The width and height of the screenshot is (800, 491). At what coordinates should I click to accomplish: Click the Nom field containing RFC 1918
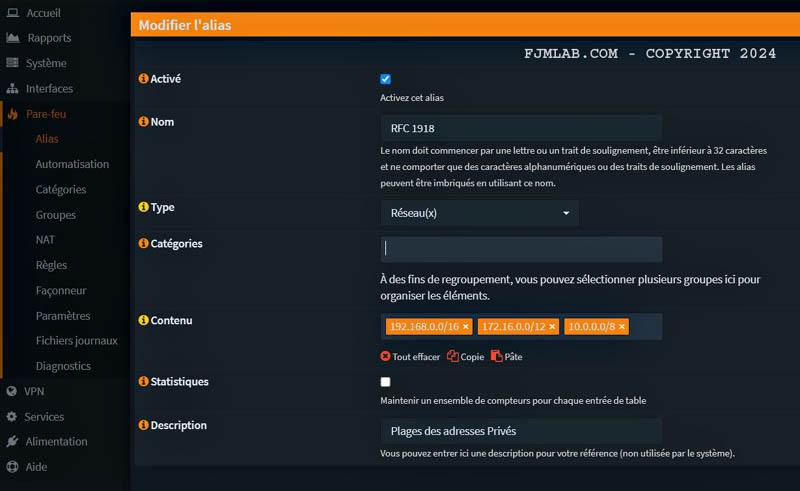520,128
